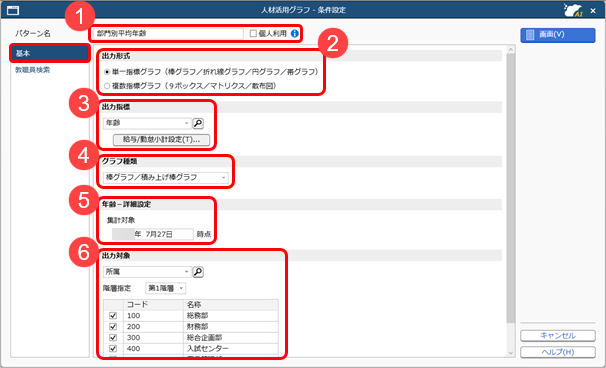This screenshot has height=368, width=606.
Task: Enable the 個人利用 checkbox
Action: click(x=253, y=34)
